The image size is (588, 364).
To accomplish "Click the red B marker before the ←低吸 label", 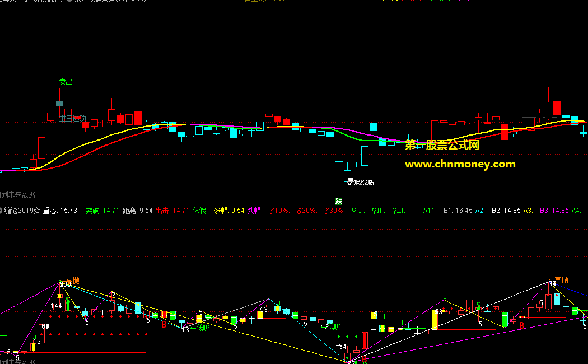I will click(x=164, y=325).
